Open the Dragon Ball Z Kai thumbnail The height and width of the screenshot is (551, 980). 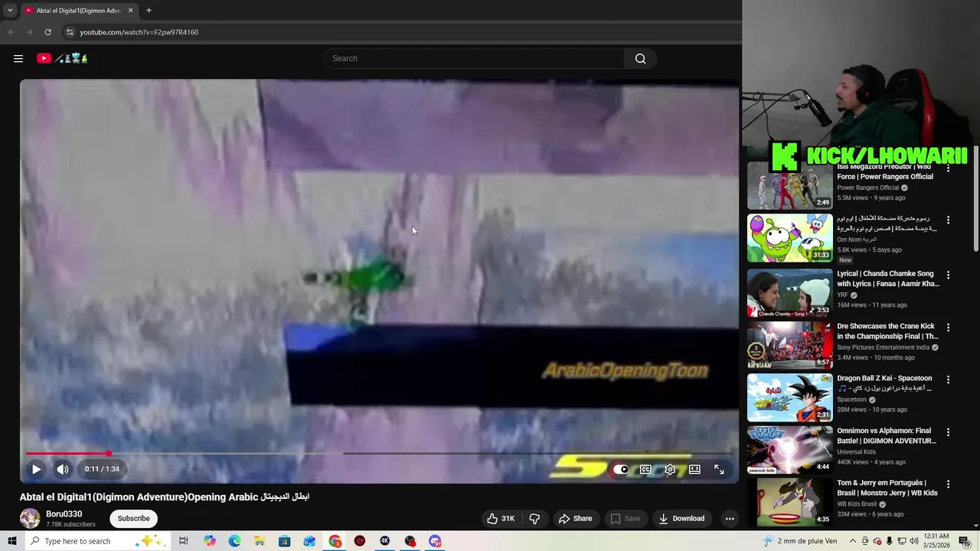point(789,397)
